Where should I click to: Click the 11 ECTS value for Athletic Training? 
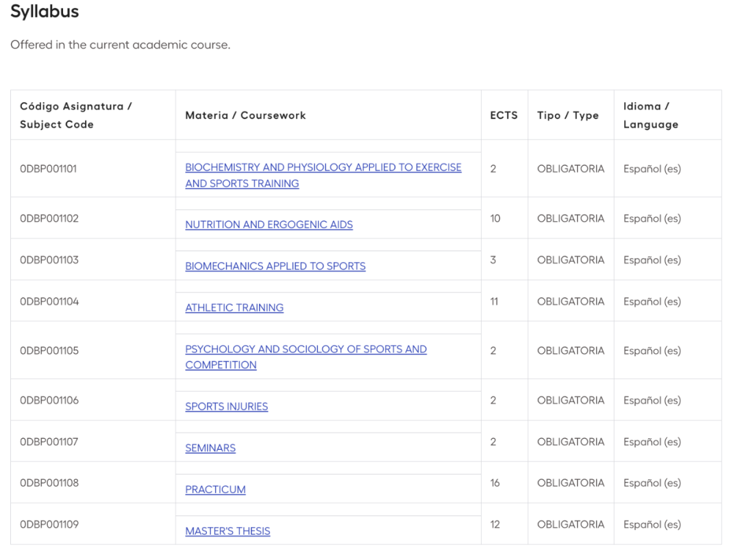coord(494,301)
